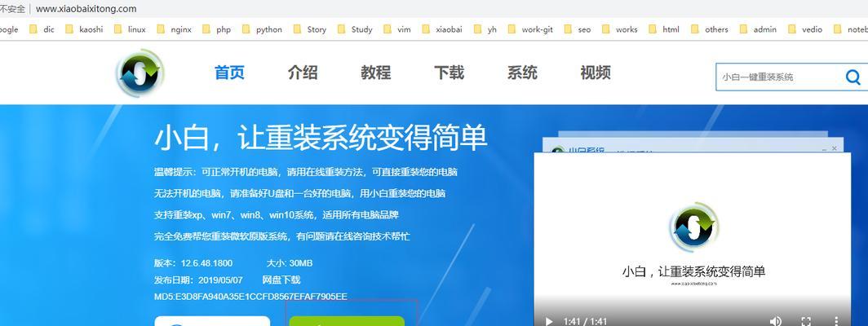The image size is (868, 326).
Task: Click the line starting 完全免费帮您重装
Action: (x=281, y=236)
